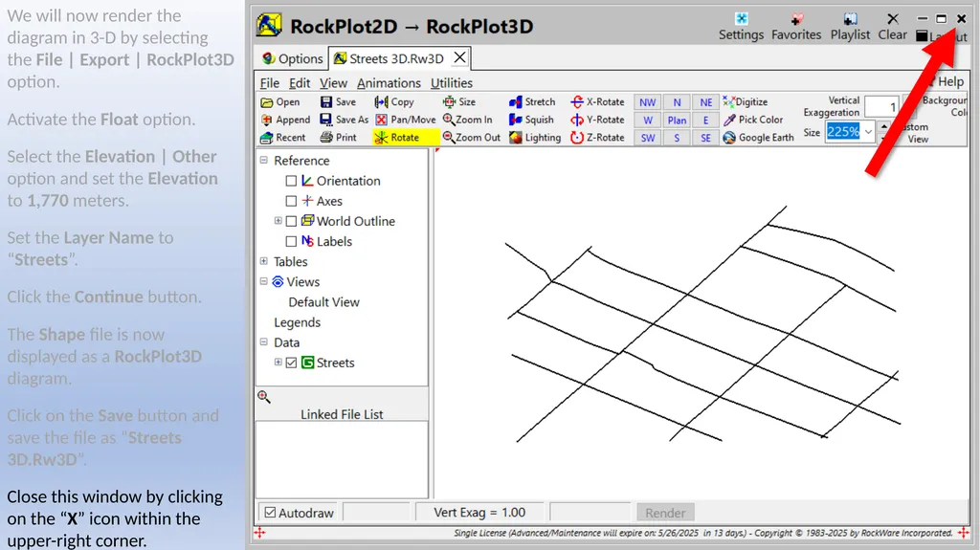Open the Utilities menu
The image size is (980, 550).
(452, 83)
